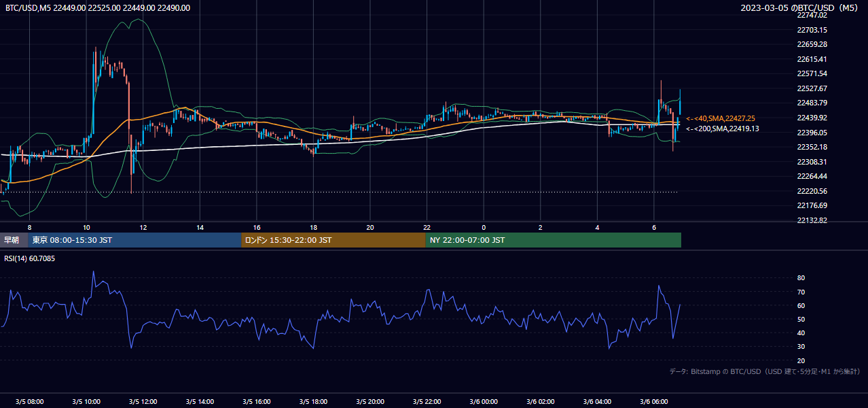
Task: Click hour tick 12 under price chart
Action: [x=143, y=227]
